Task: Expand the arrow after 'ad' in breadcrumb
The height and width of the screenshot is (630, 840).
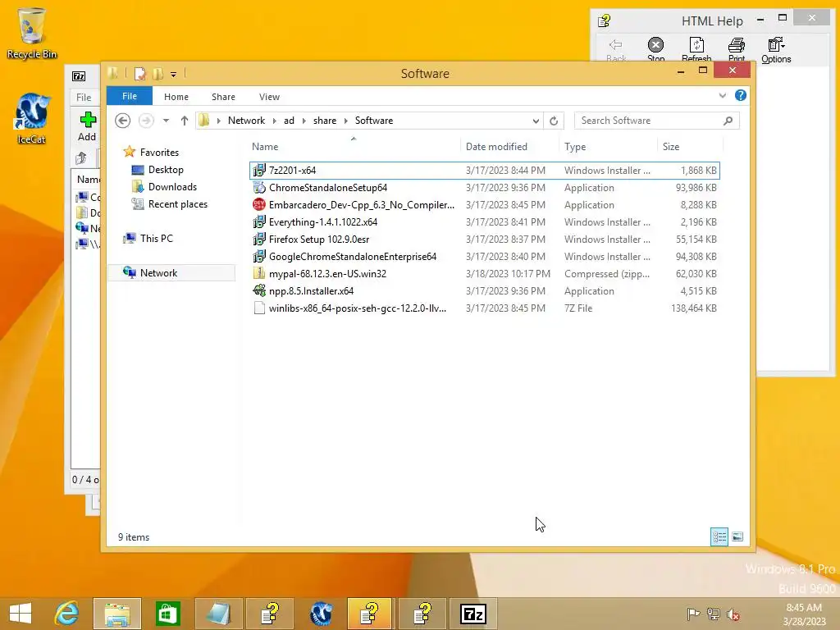Action: tap(304, 121)
